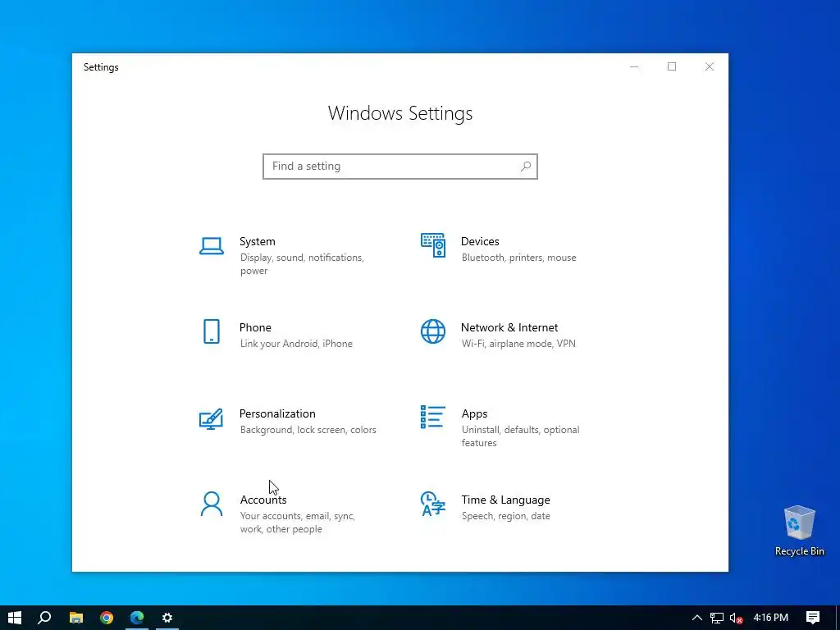Open the Recycle Bin desktop icon
840x630 pixels.
799,531
